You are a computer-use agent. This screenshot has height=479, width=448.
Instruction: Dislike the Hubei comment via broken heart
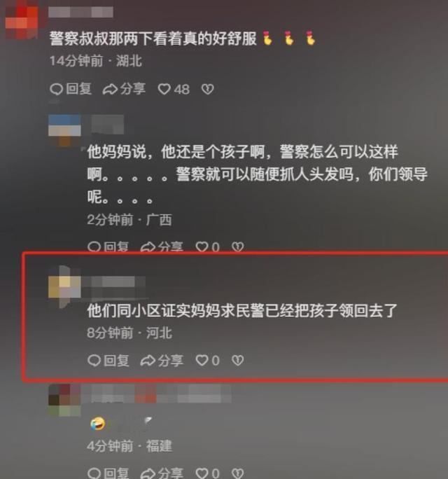pos(208,89)
